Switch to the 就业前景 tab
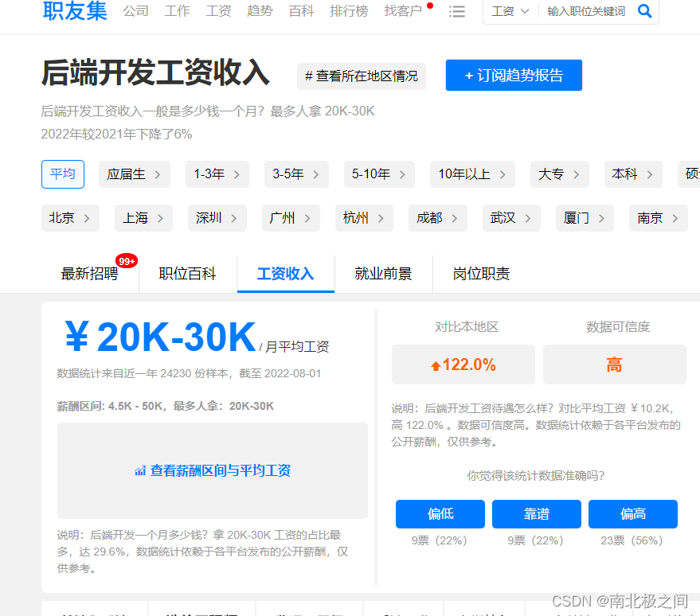700x616 pixels. [x=385, y=273]
